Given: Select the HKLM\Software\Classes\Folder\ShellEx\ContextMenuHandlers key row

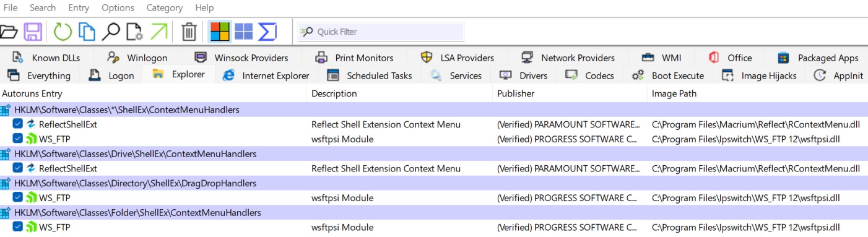Looking at the screenshot, I should tap(434, 213).
